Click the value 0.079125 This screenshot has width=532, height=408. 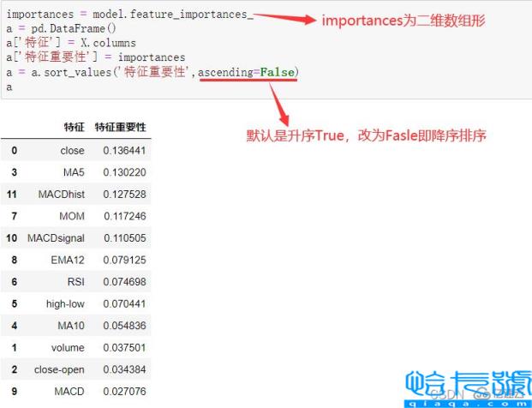coord(124,260)
